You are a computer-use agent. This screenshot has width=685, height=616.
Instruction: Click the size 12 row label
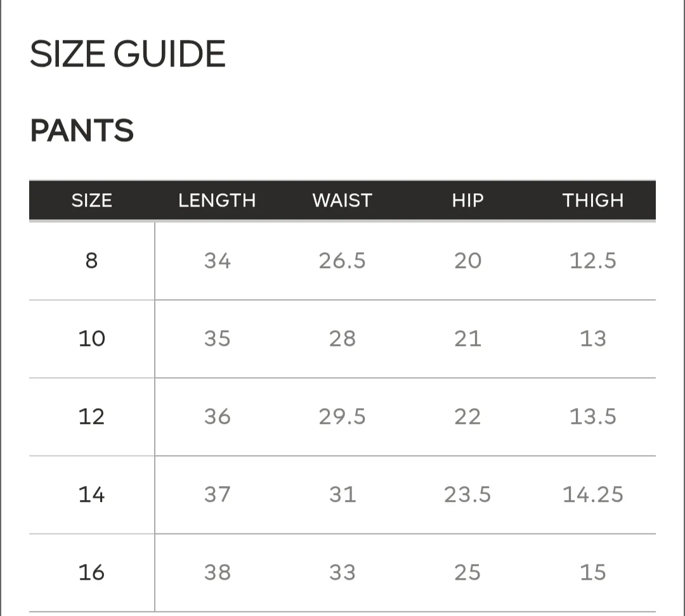pyautogui.click(x=91, y=416)
